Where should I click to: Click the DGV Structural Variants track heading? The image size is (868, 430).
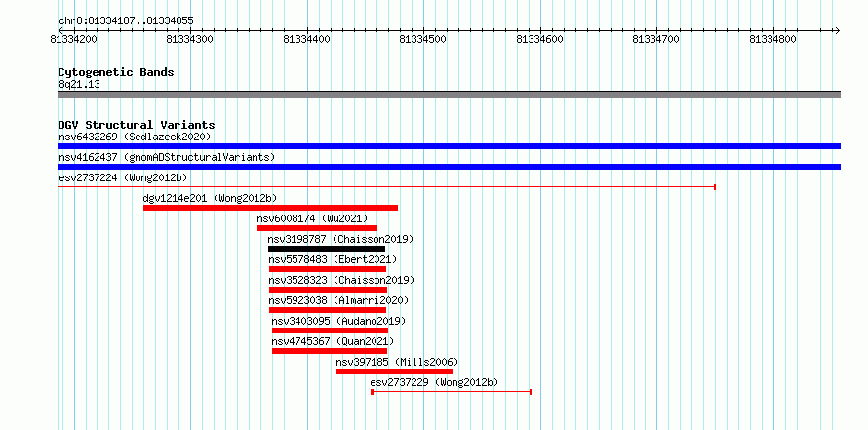tap(137, 125)
